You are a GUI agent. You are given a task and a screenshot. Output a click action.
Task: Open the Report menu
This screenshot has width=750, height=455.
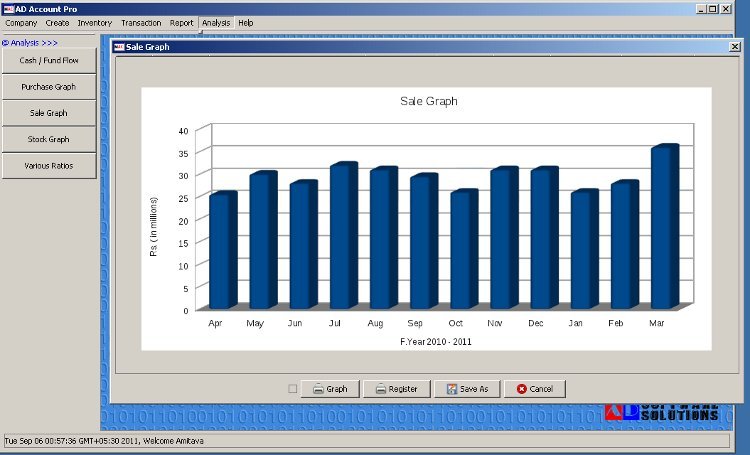[181, 23]
